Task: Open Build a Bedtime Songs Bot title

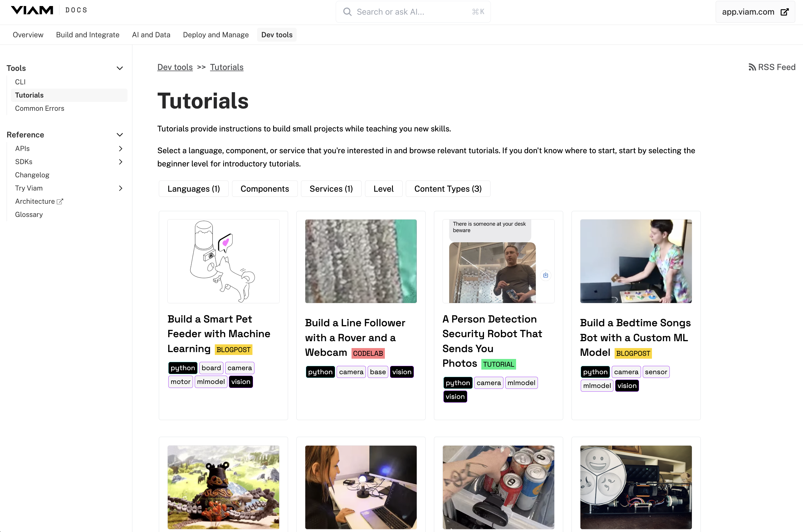Action: pyautogui.click(x=635, y=337)
